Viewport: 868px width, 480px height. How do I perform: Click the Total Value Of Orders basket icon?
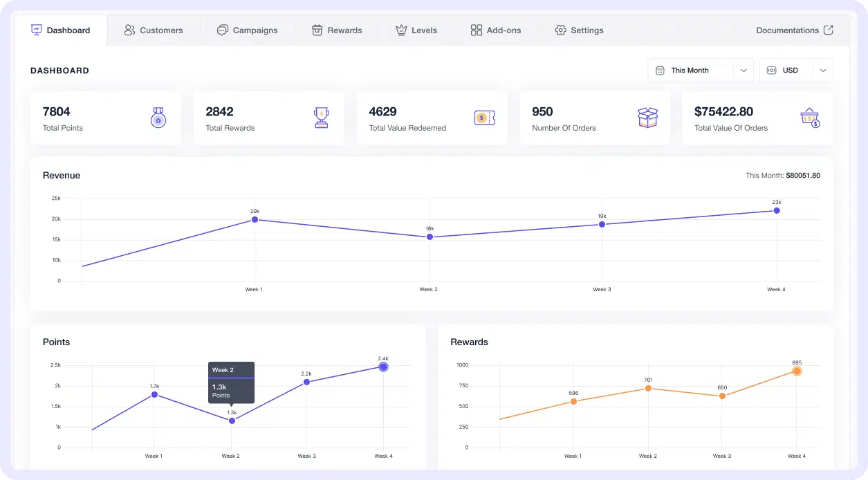click(810, 118)
